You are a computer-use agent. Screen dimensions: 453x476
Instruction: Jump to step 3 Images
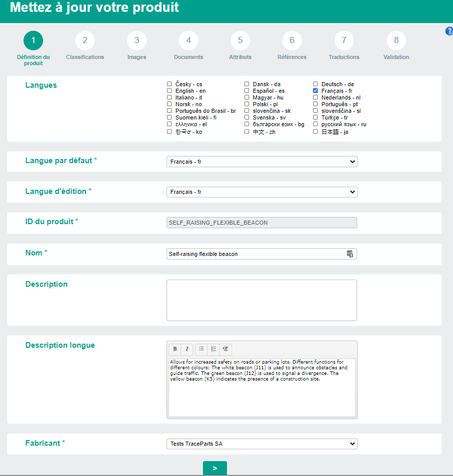pyautogui.click(x=137, y=41)
